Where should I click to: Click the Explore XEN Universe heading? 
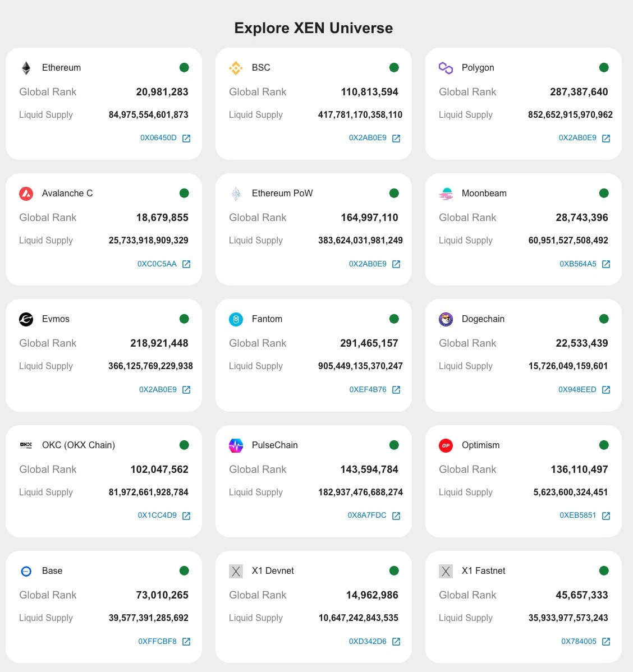[313, 27]
